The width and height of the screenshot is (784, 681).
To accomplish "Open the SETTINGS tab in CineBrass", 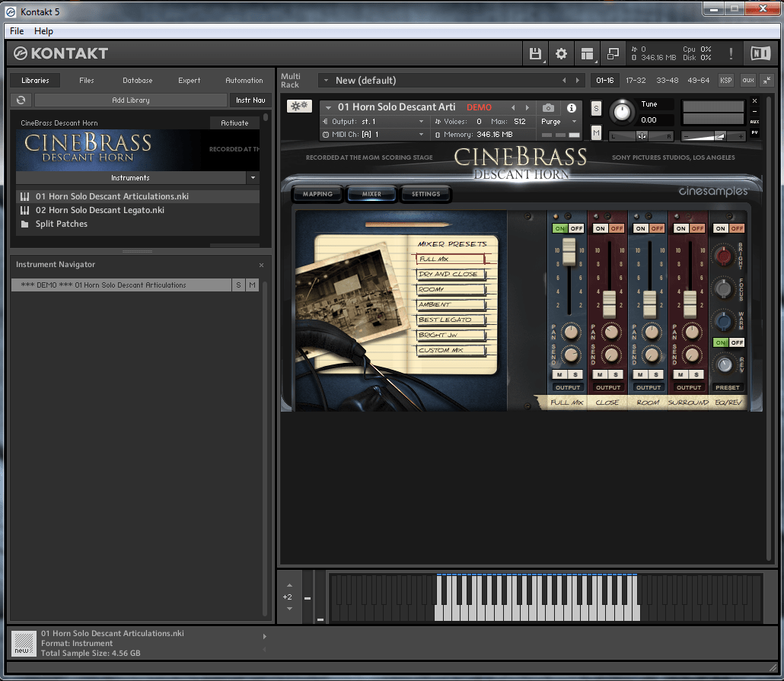I will tap(426, 194).
